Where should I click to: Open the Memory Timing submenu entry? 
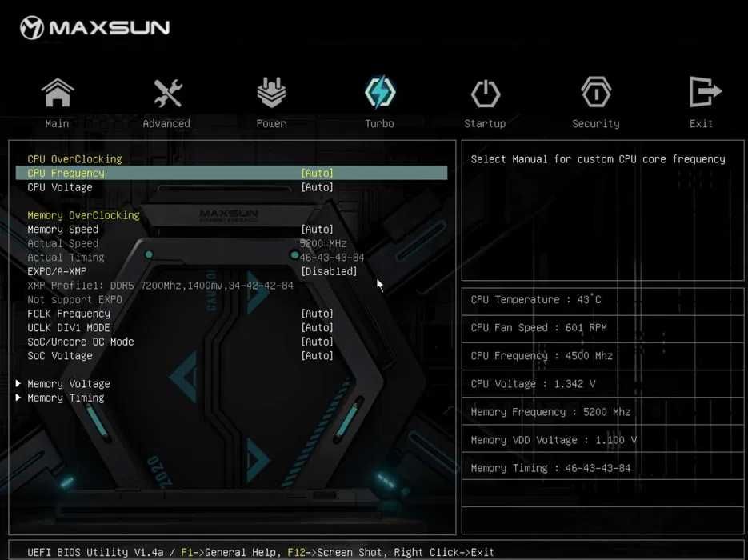(66, 398)
